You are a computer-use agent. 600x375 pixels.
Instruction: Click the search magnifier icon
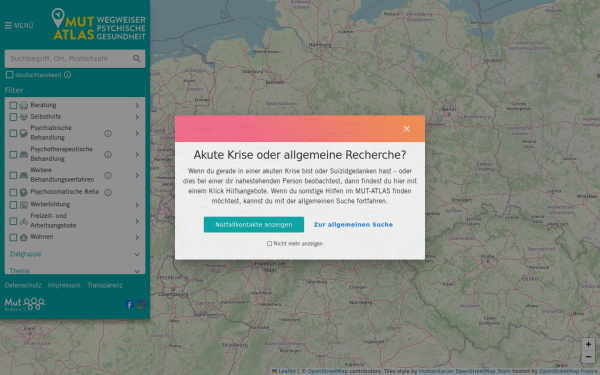tap(137, 59)
